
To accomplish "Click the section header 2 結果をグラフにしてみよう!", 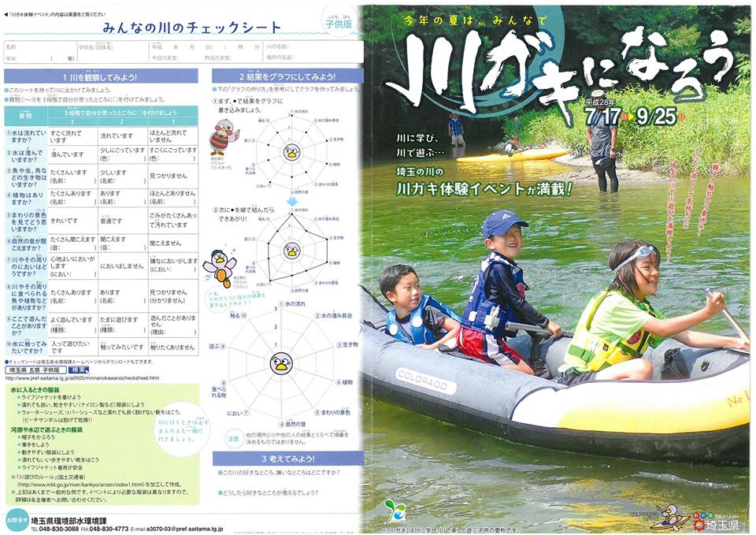I will (287, 76).
